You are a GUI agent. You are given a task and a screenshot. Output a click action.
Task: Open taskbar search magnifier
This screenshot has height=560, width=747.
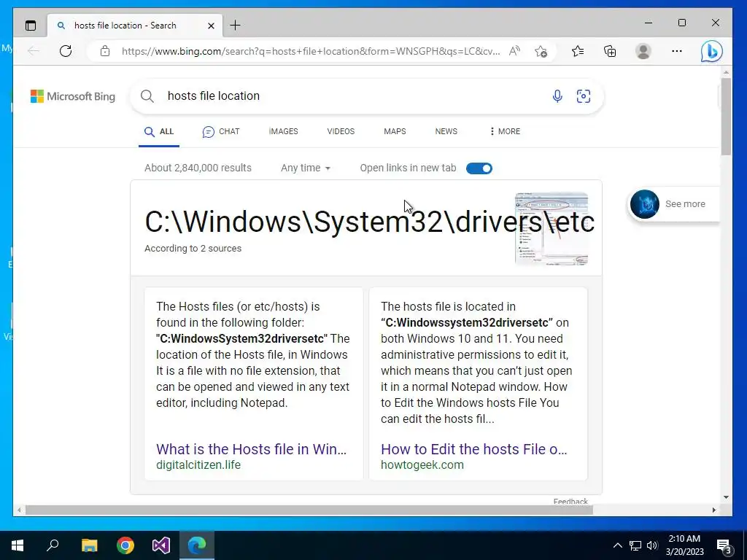pyautogui.click(x=53, y=545)
